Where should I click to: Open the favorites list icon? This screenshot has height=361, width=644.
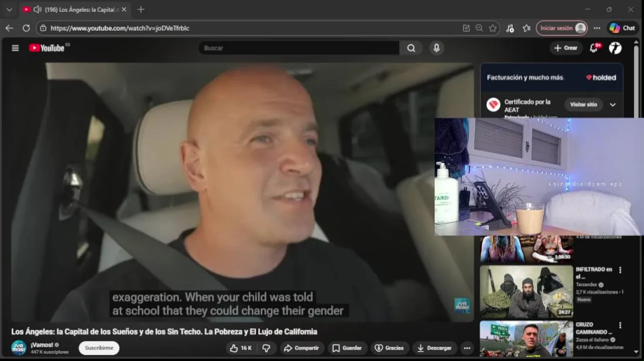526,28
